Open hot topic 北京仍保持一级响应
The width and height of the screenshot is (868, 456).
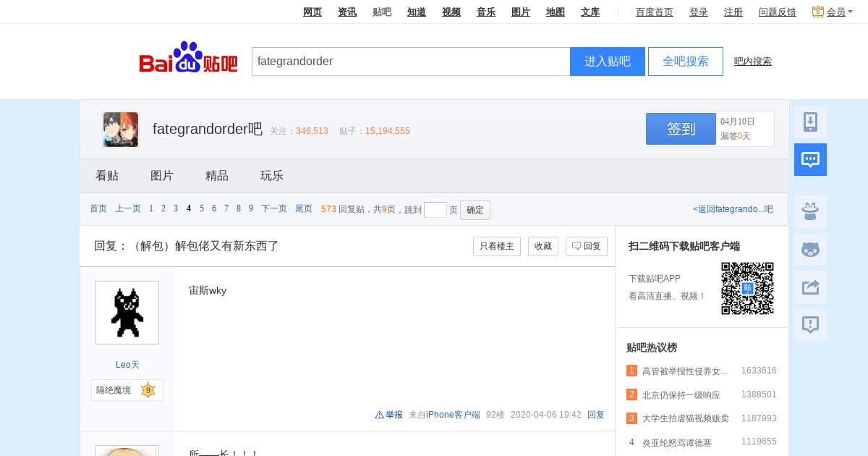681,395
